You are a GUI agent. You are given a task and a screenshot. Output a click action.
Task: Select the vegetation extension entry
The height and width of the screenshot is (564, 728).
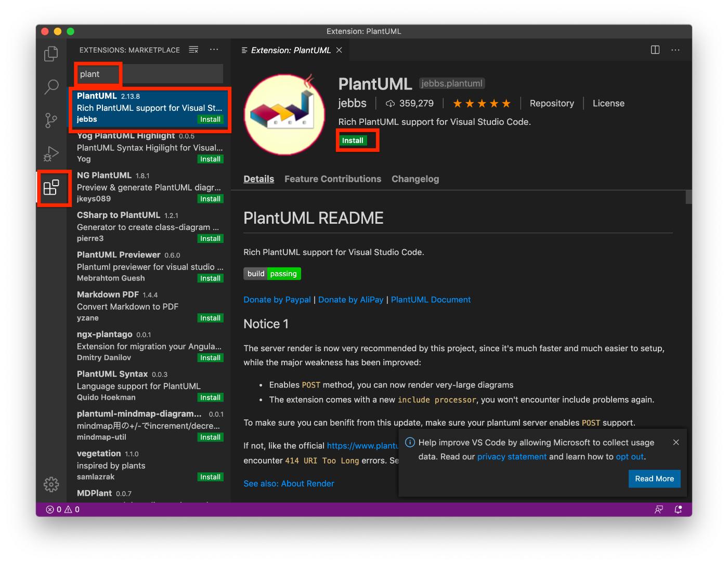(x=150, y=465)
